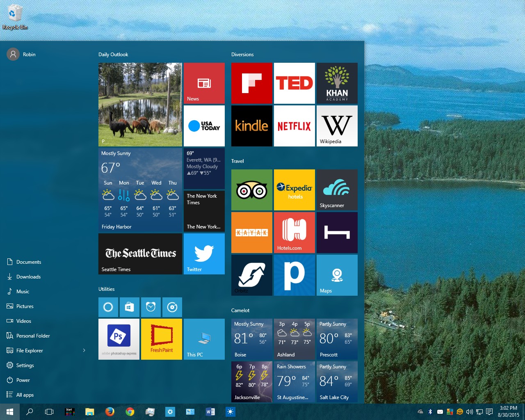The height and width of the screenshot is (420, 525).
Task: Open Settings from Start menu
Action: [20, 365]
